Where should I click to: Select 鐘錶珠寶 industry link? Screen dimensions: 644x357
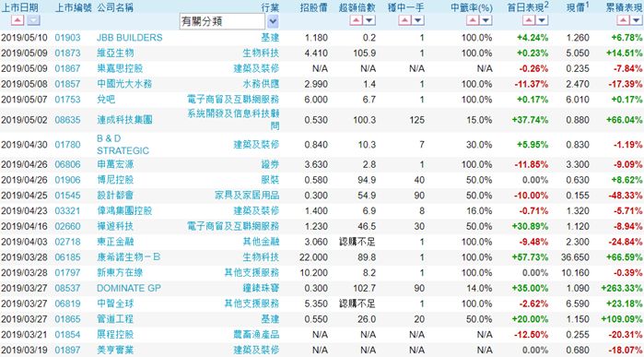[261, 289]
